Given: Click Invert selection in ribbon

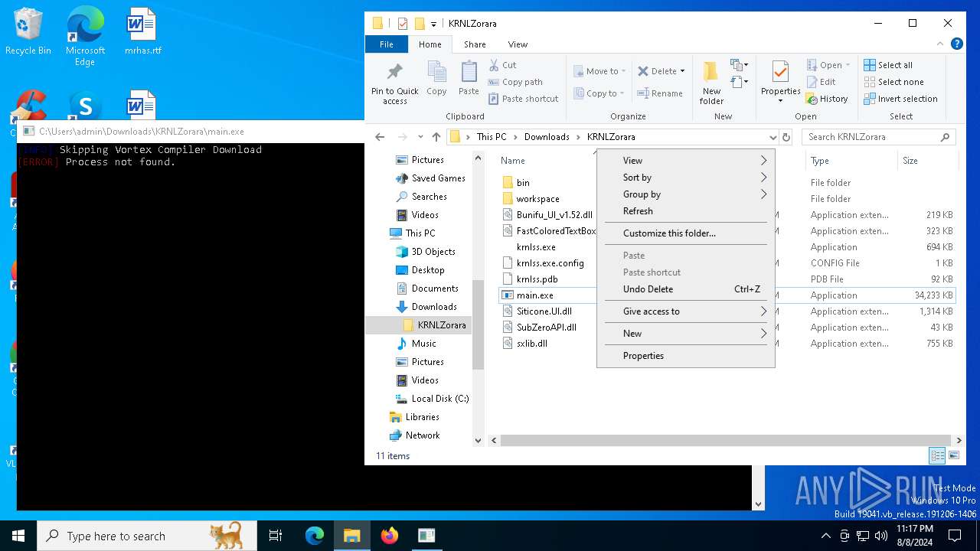Looking at the screenshot, I should pos(900,99).
